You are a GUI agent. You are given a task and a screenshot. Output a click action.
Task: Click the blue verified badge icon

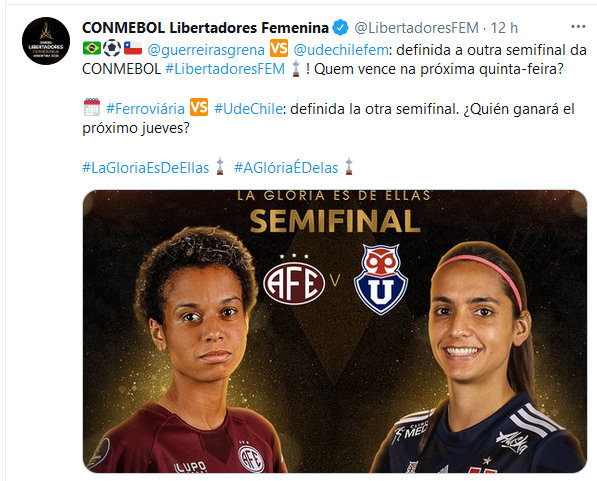(340, 27)
